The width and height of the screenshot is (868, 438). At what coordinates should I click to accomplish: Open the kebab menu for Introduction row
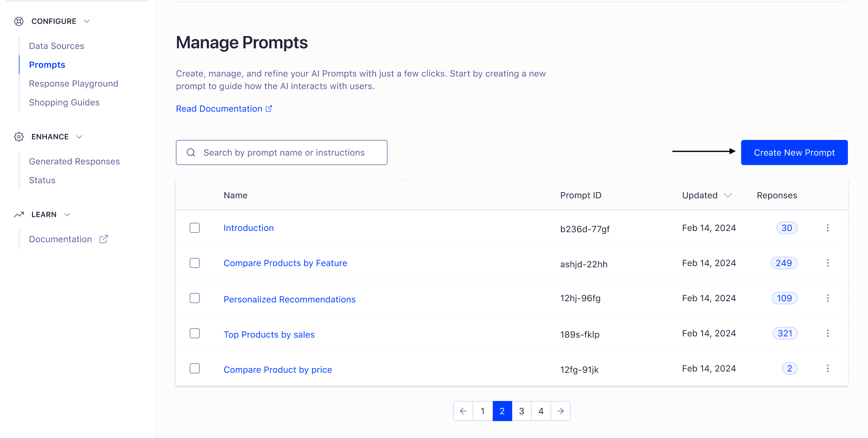tap(828, 228)
